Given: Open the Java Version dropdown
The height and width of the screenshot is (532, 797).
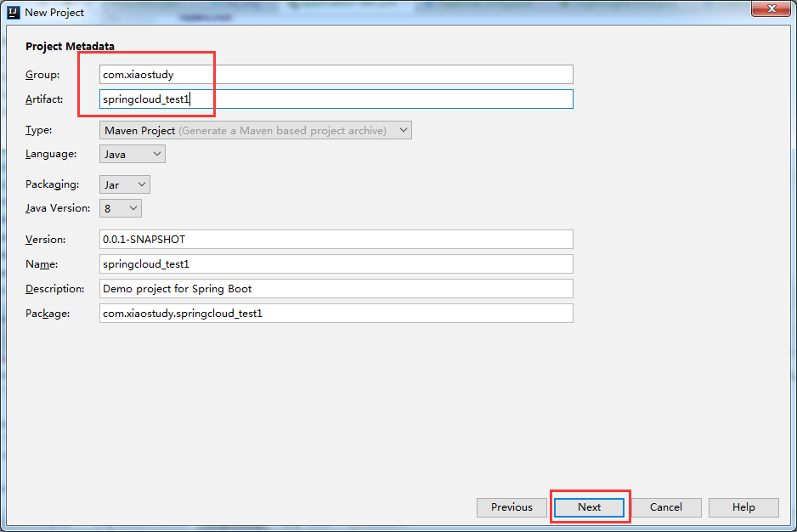Looking at the screenshot, I should (121, 208).
